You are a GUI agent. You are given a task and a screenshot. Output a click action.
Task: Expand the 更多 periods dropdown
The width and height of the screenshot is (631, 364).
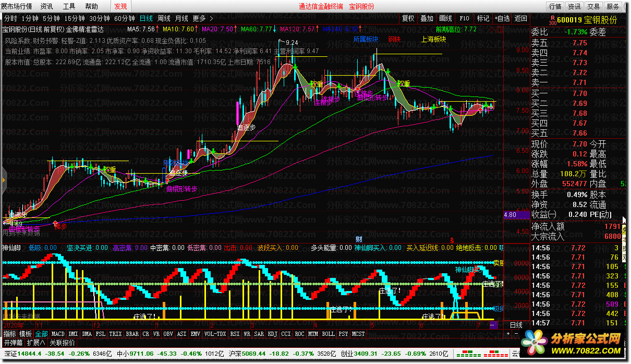(x=203, y=18)
